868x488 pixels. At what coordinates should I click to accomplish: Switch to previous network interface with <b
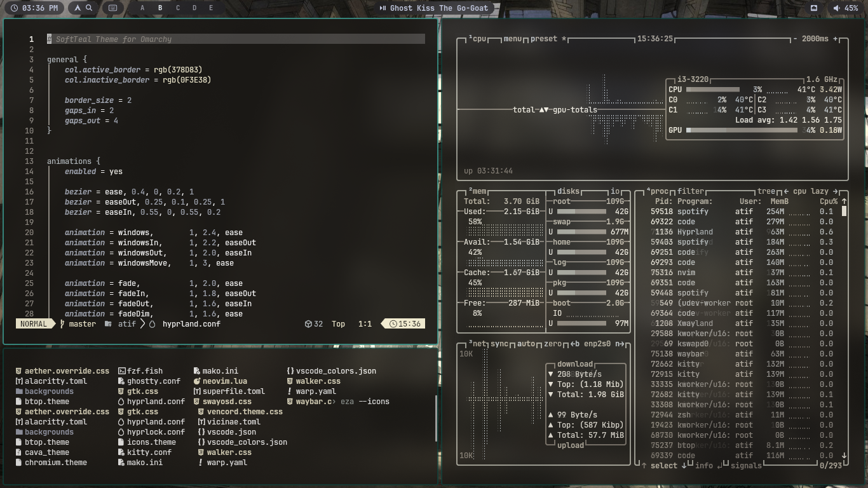pos(575,344)
